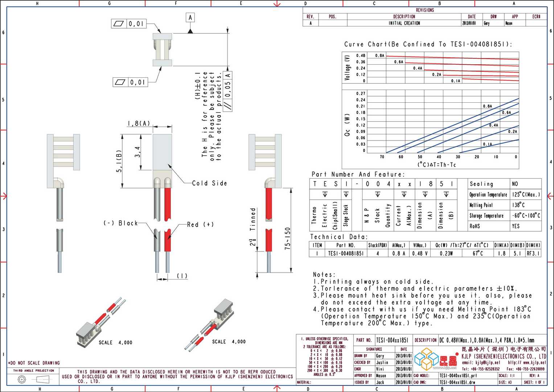Viewport: 554px width, 392px height.
Task: Click the Tinned label
Action: (253, 220)
